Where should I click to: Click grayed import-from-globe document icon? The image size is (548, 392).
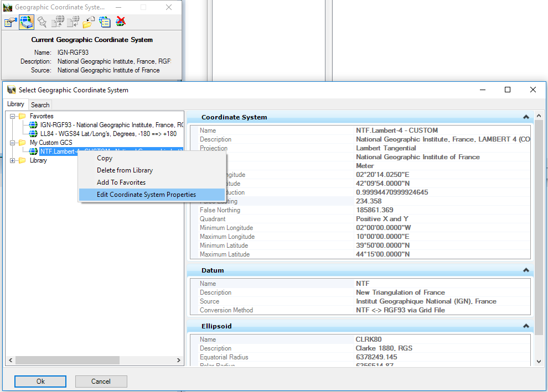pos(73,22)
